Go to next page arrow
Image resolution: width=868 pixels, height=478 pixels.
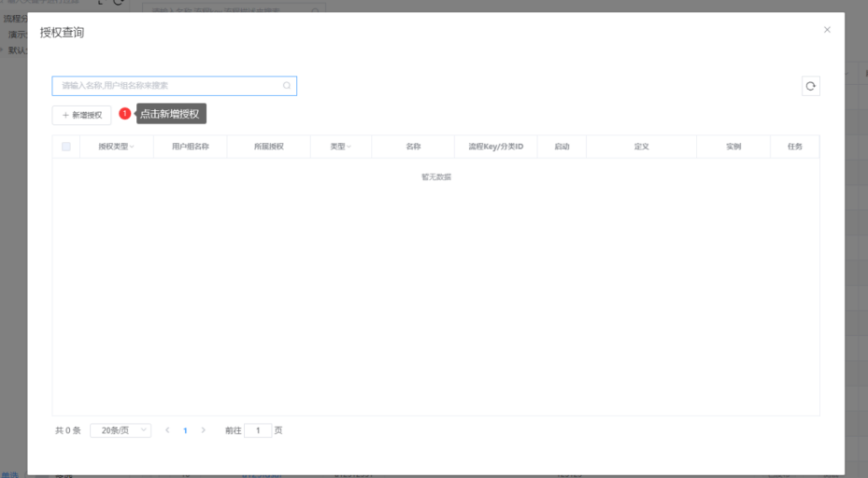(203, 430)
